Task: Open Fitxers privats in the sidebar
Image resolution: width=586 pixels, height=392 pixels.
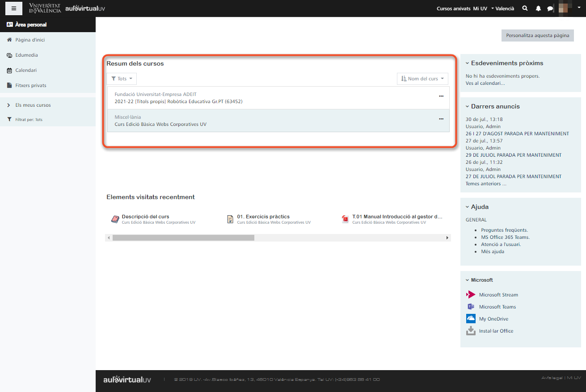Action: [x=30, y=85]
